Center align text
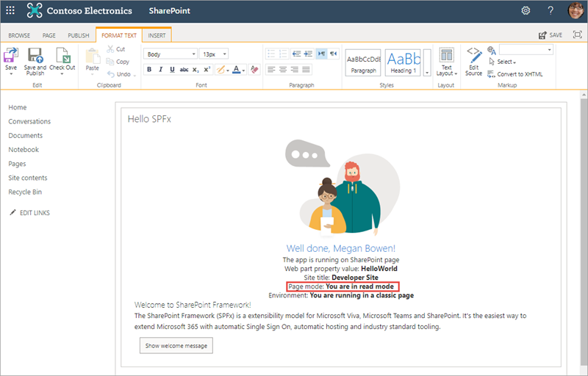 (283, 69)
